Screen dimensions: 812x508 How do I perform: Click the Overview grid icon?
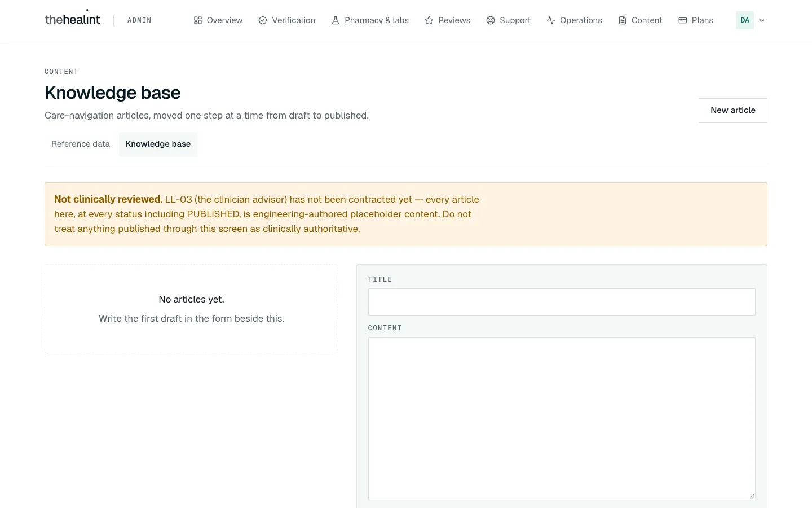[197, 20]
